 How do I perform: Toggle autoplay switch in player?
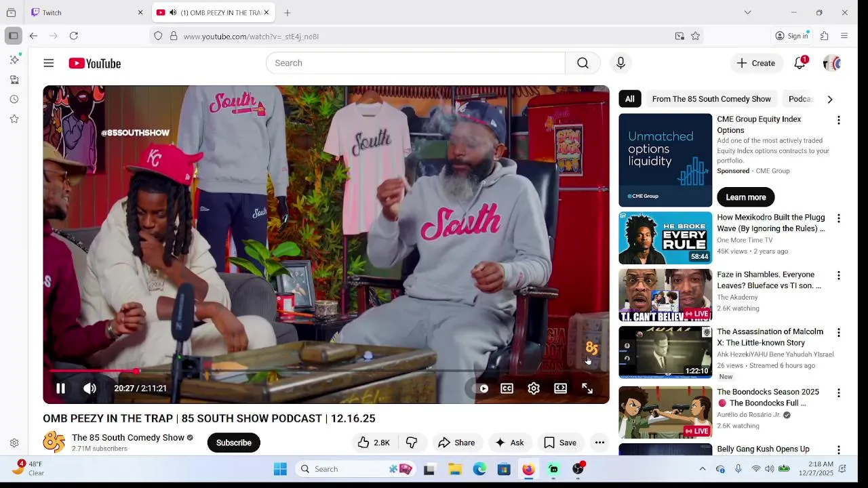click(x=480, y=388)
